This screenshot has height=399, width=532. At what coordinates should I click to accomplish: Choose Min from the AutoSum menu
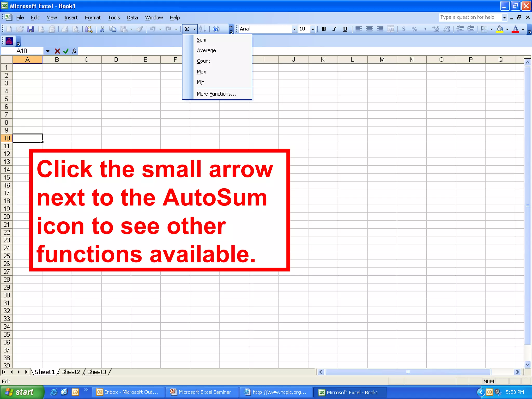point(217,82)
